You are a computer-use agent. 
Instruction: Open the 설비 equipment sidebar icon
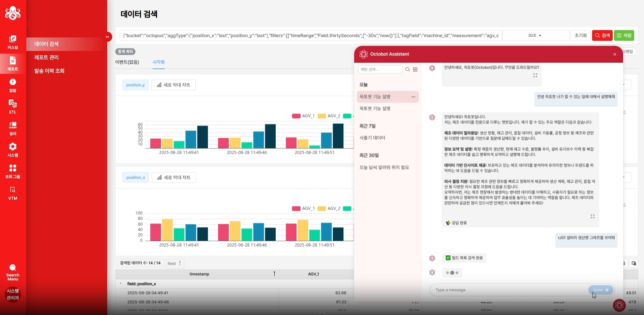(x=13, y=128)
